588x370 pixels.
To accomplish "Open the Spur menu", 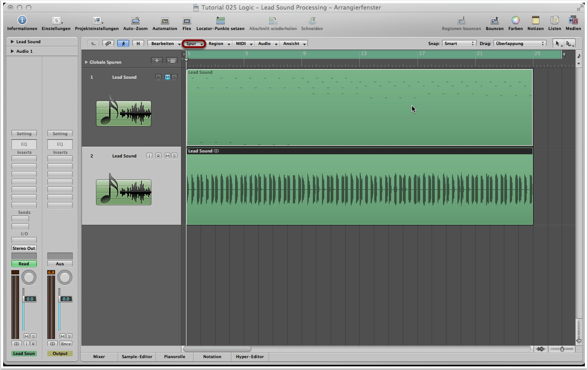I will click(194, 44).
